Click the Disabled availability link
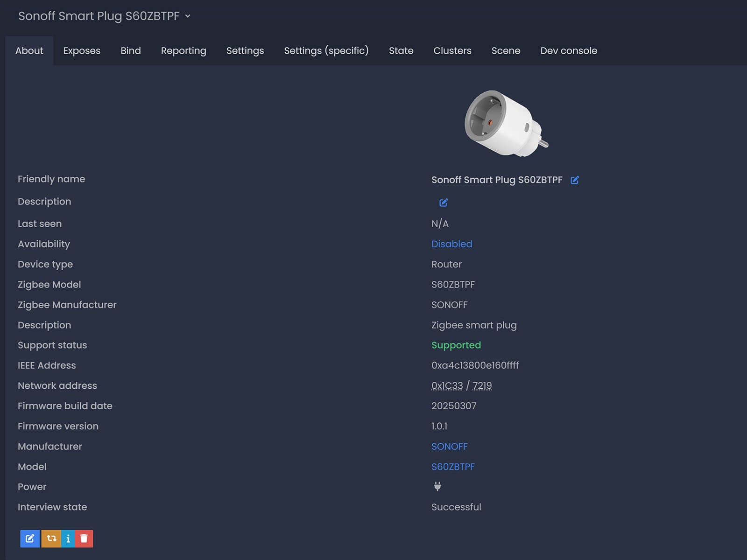 [x=451, y=244]
